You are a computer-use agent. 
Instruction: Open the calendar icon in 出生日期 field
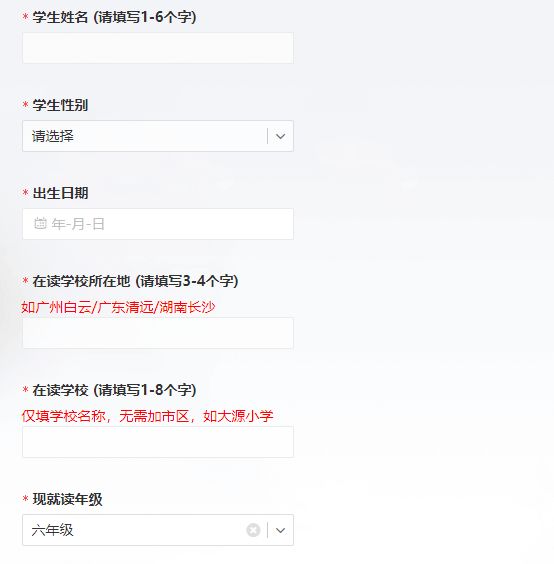click(x=40, y=223)
